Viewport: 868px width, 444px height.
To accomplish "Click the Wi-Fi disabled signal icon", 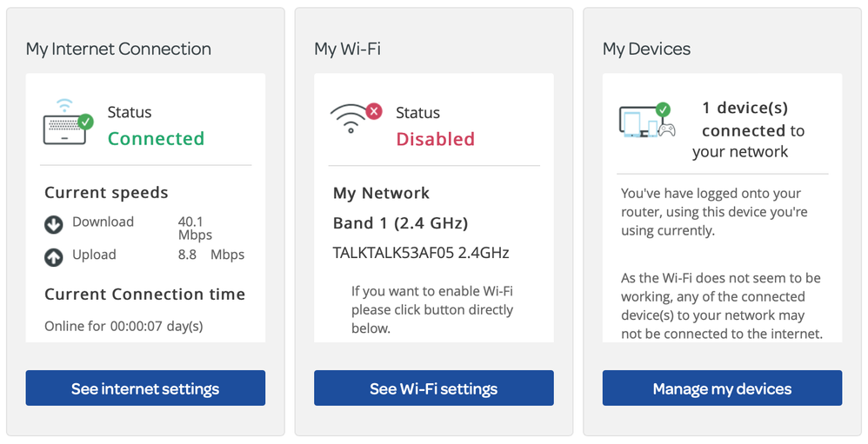I will click(350, 121).
